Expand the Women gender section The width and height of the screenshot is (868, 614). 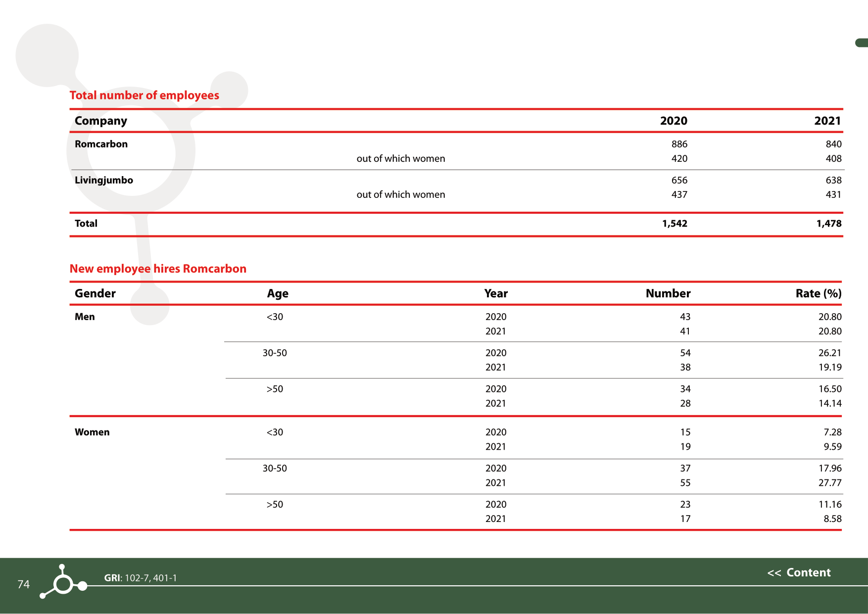coord(92,432)
